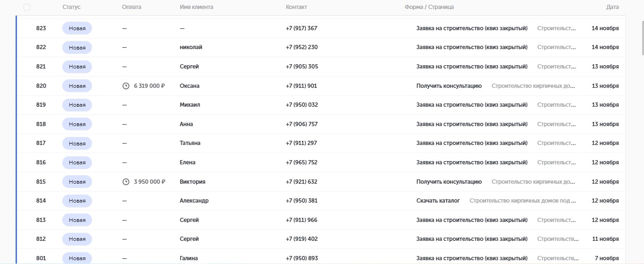Viewport: 644px width, 264px height.
Task: Click 'Имя клиента' column header
Action: click(x=196, y=7)
